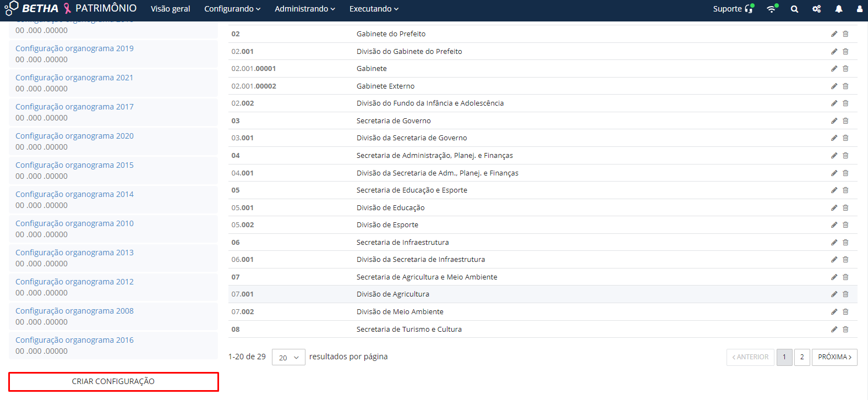
Task: Open the Configurando dropdown menu
Action: [232, 9]
